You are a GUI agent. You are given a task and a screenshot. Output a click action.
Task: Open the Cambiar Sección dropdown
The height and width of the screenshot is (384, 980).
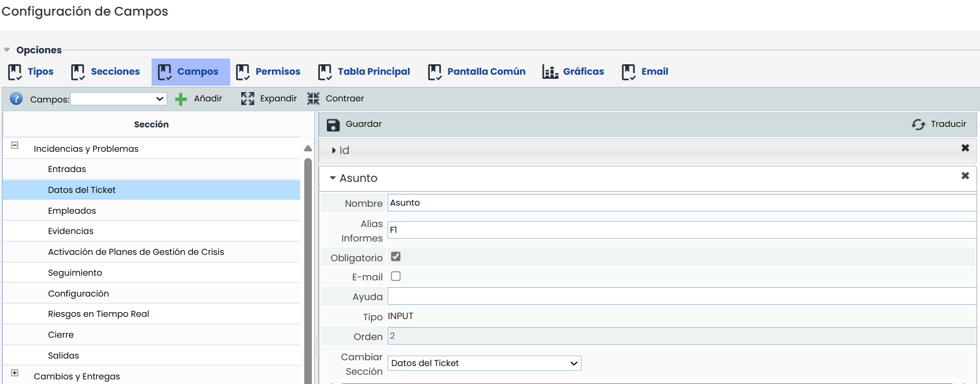(x=484, y=363)
